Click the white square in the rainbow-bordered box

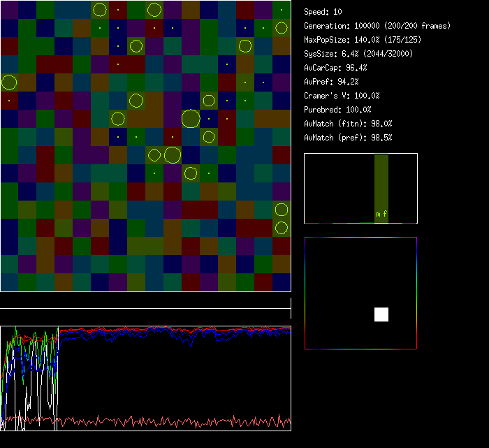381,315
